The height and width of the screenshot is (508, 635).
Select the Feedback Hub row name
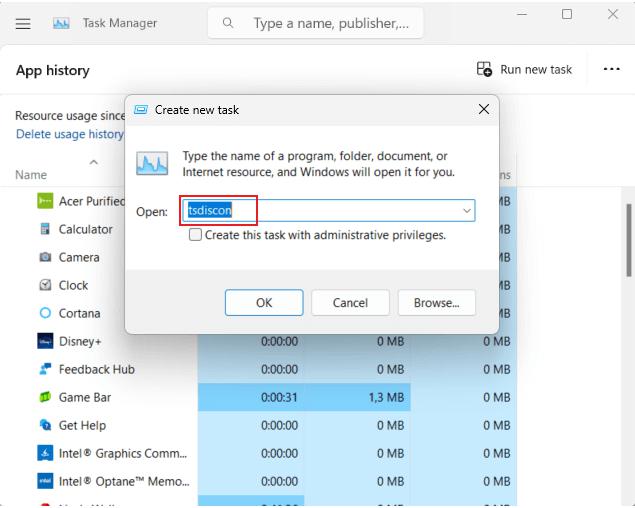tap(97, 369)
